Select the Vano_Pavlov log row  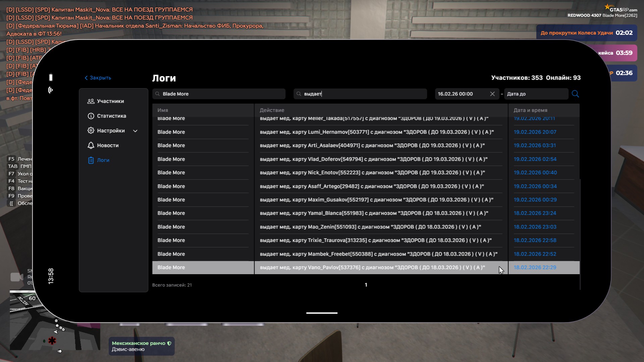coord(372,267)
